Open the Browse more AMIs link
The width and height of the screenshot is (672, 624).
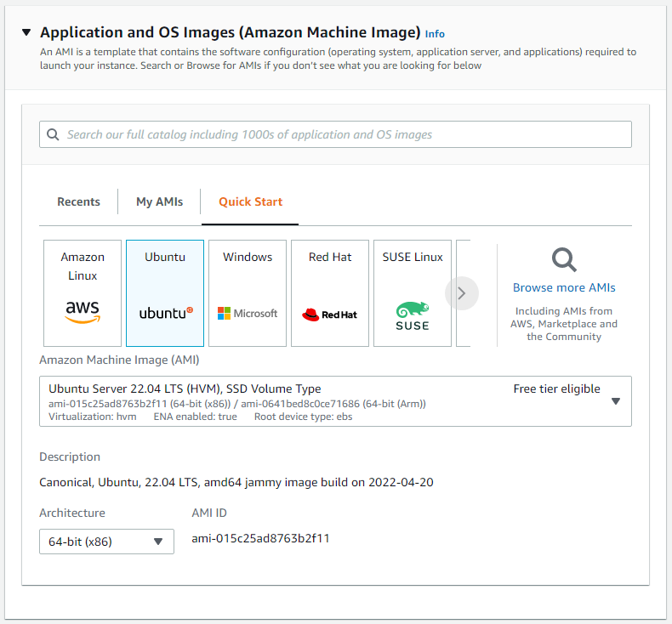pyautogui.click(x=564, y=287)
